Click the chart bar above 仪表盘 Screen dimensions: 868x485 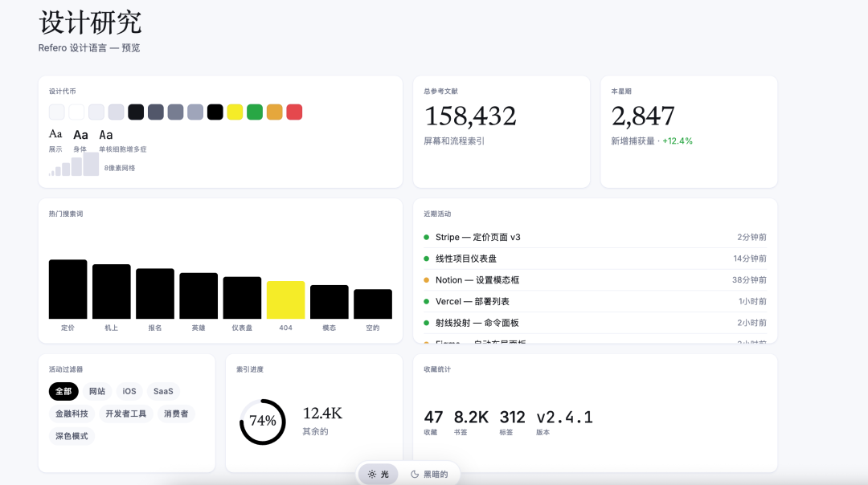click(x=242, y=298)
